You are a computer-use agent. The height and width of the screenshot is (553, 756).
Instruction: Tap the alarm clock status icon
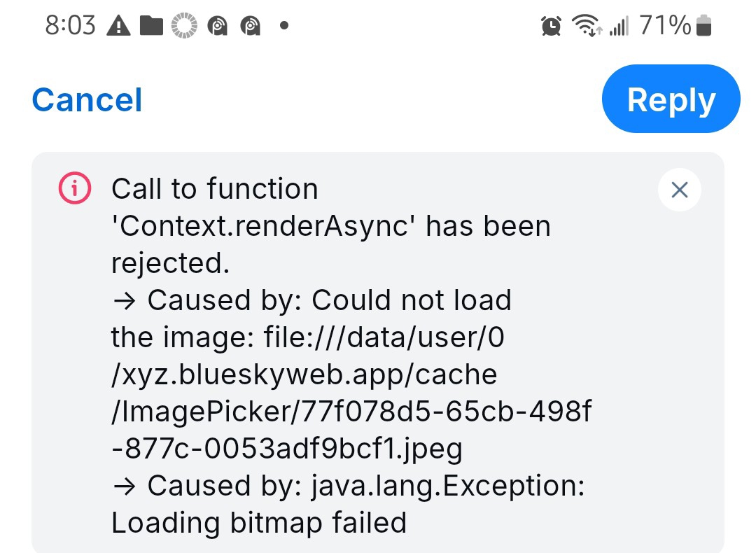tap(552, 27)
